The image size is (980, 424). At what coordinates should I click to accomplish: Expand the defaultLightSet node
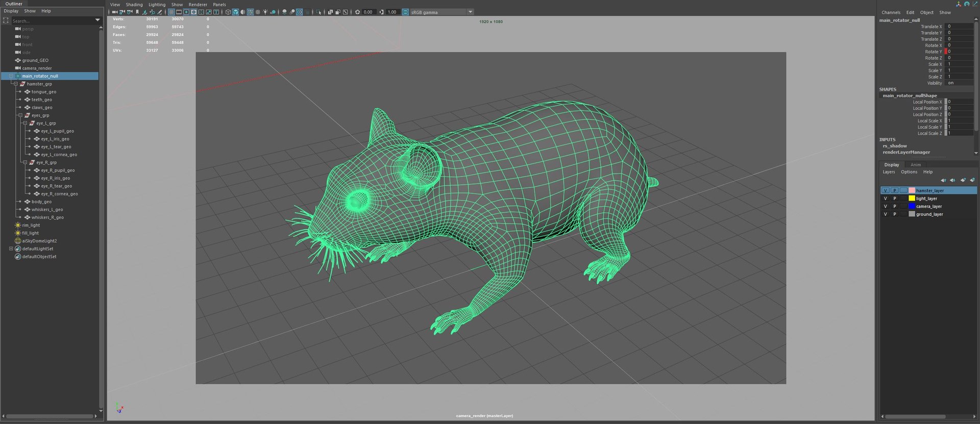click(11, 248)
